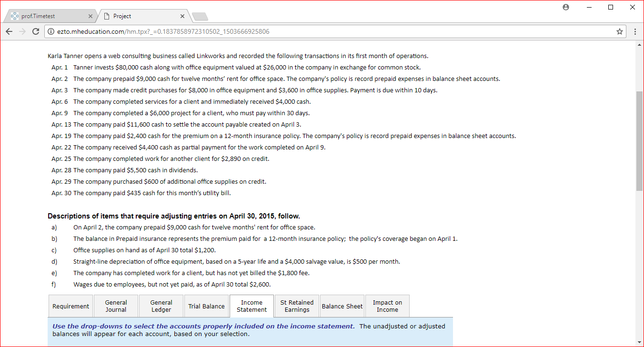Open the Requirement tab

(x=70, y=307)
